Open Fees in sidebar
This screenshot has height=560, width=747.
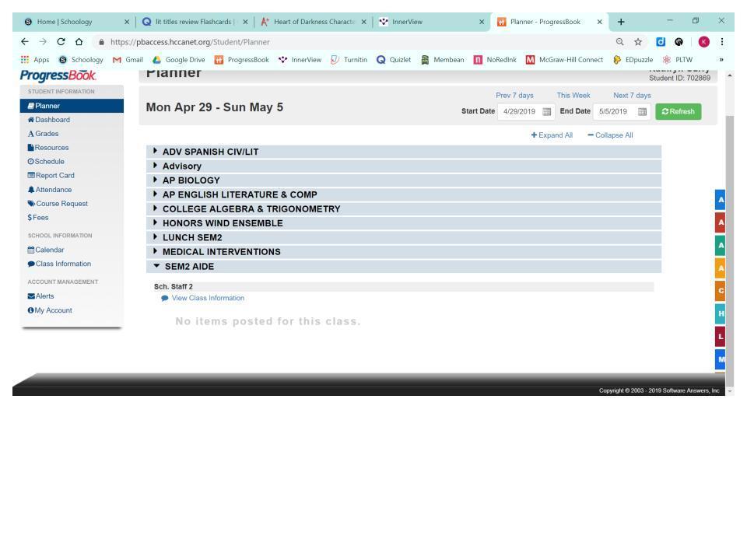[x=38, y=218]
